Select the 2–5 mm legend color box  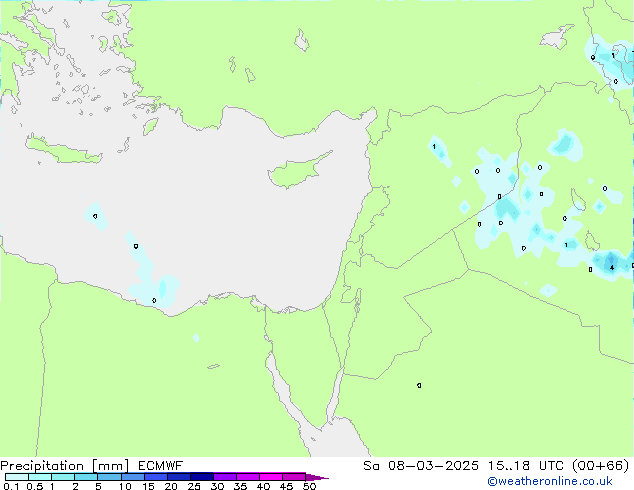[x=86, y=477]
